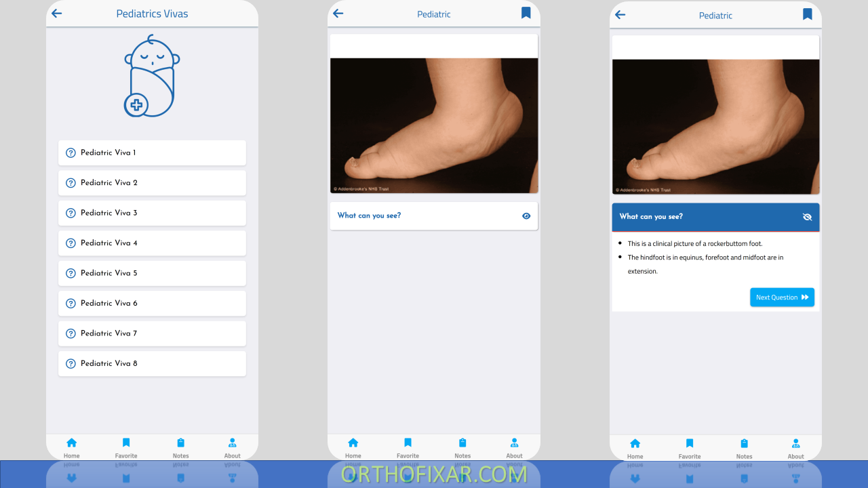This screenshot has width=868, height=488.
Task: Open Pediatric Viva 8 from the list
Action: pyautogui.click(x=152, y=363)
